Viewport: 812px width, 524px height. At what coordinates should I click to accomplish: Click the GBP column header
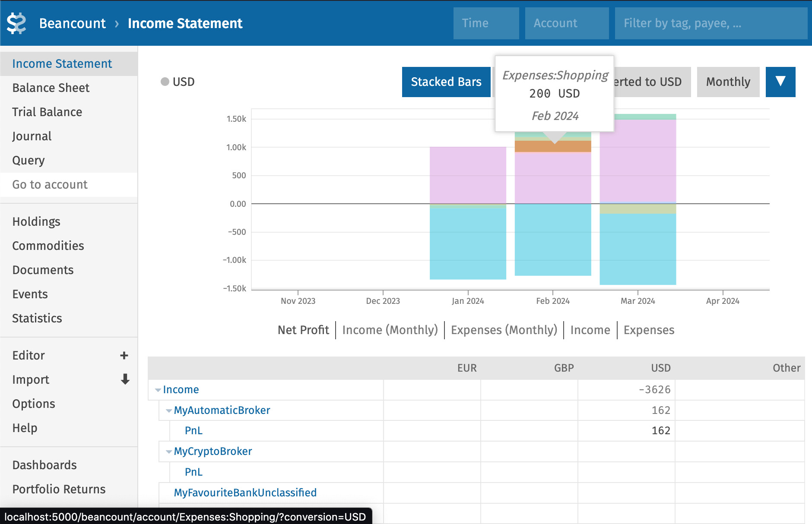[564, 368]
